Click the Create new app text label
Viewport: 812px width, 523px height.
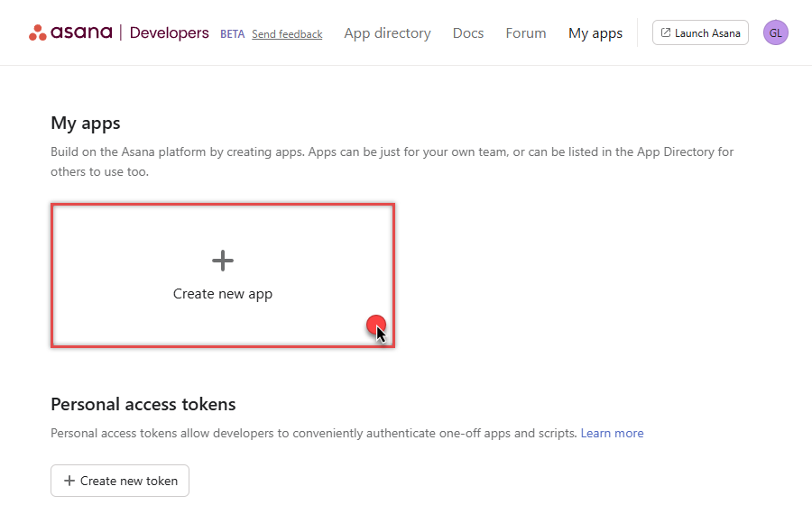223,294
